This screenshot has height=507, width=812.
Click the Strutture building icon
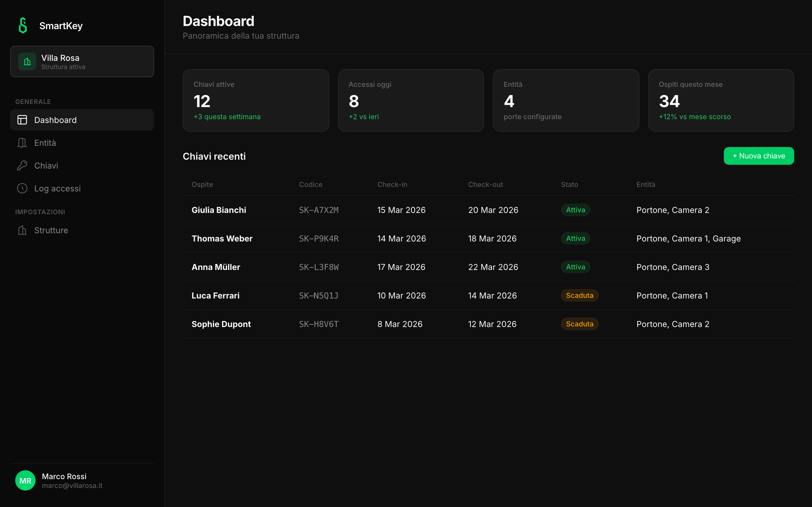(x=22, y=230)
